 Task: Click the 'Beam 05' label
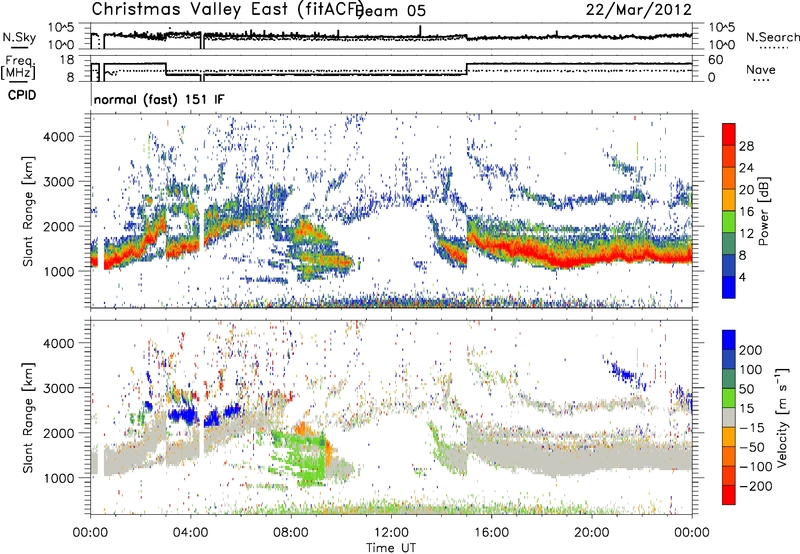pyautogui.click(x=390, y=11)
